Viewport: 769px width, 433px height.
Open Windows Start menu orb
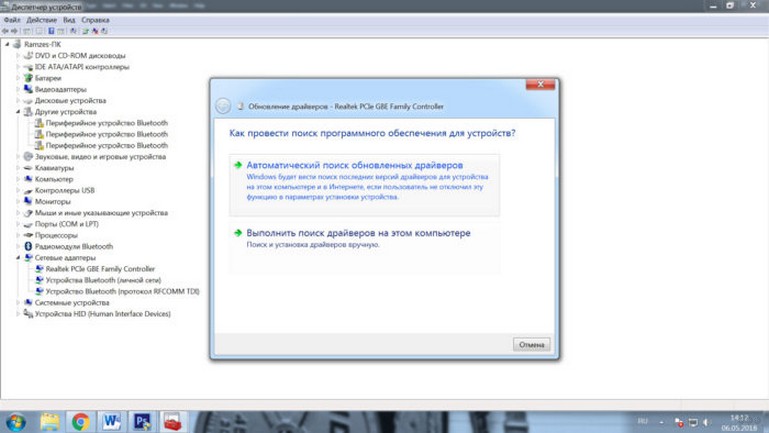[x=16, y=422]
